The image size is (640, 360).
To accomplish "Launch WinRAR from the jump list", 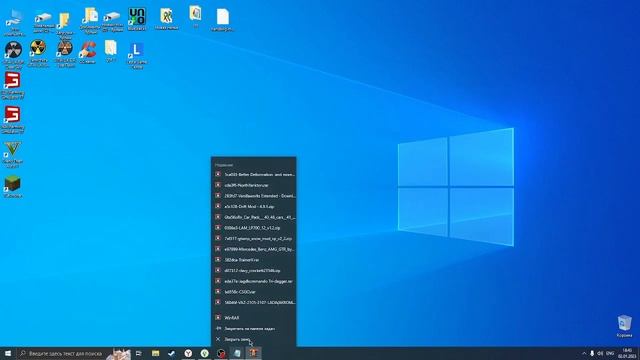I will click(254, 318).
